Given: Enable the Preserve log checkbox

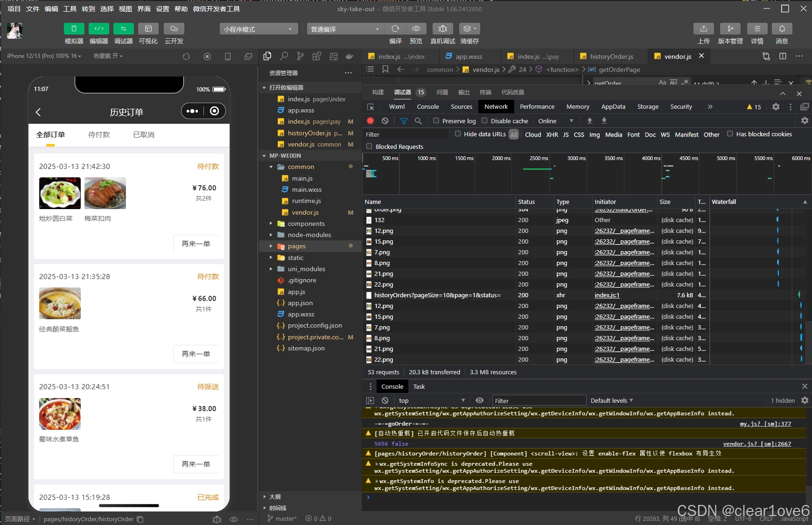Looking at the screenshot, I should (436, 120).
